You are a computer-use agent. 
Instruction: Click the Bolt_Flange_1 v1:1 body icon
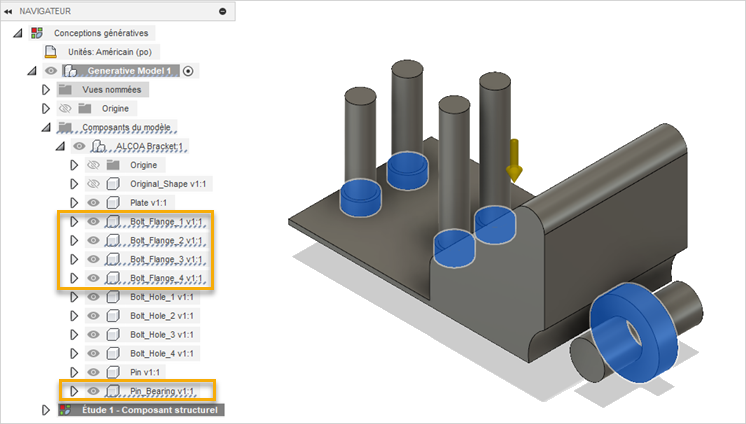(113, 222)
